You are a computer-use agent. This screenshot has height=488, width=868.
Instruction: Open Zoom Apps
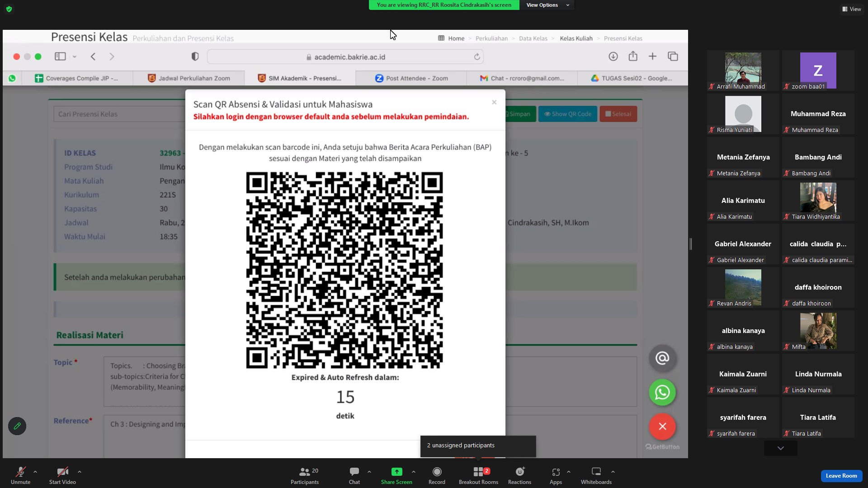pos(556,476)
